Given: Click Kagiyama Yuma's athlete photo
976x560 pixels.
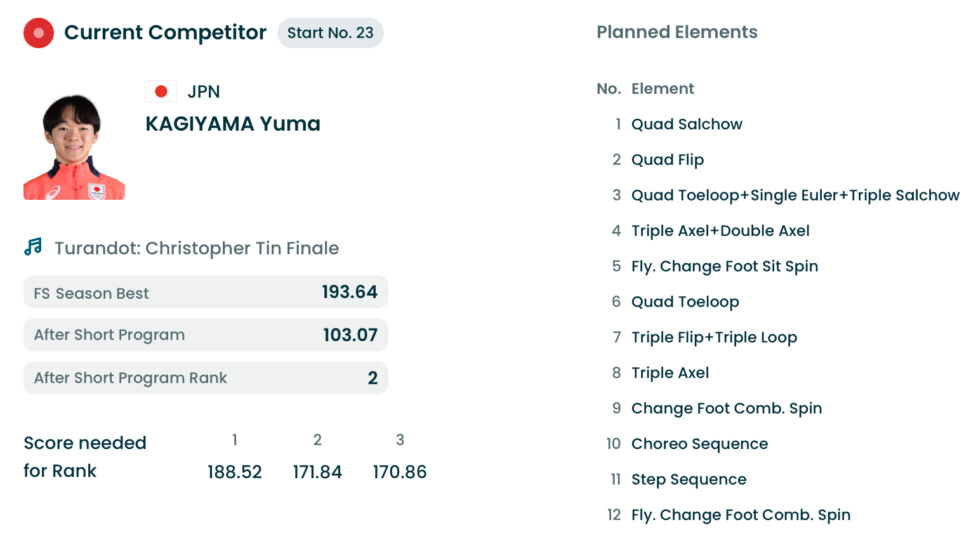Looking at the screenshot, I should click(x=74, y=147).
